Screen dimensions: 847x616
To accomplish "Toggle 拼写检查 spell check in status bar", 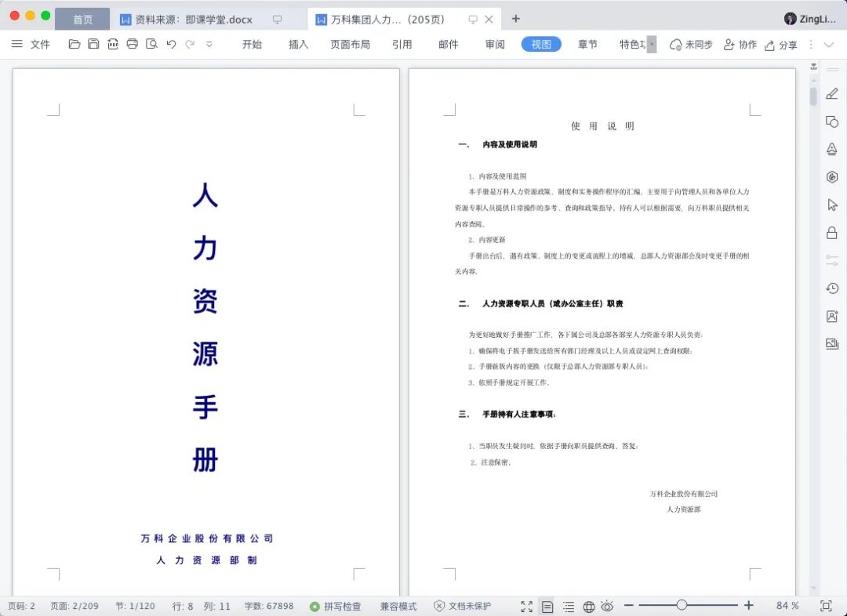I will [x=336, y=607].
